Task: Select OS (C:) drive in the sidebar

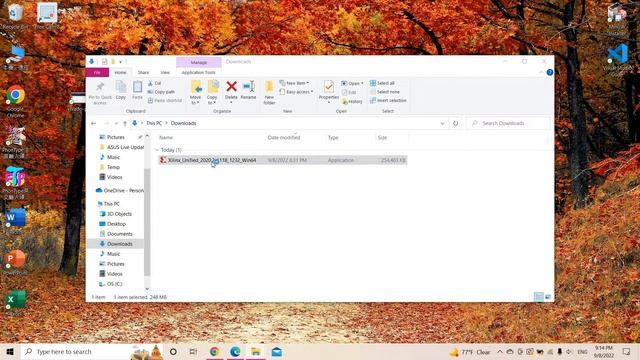Action: (x=111, y=284)
